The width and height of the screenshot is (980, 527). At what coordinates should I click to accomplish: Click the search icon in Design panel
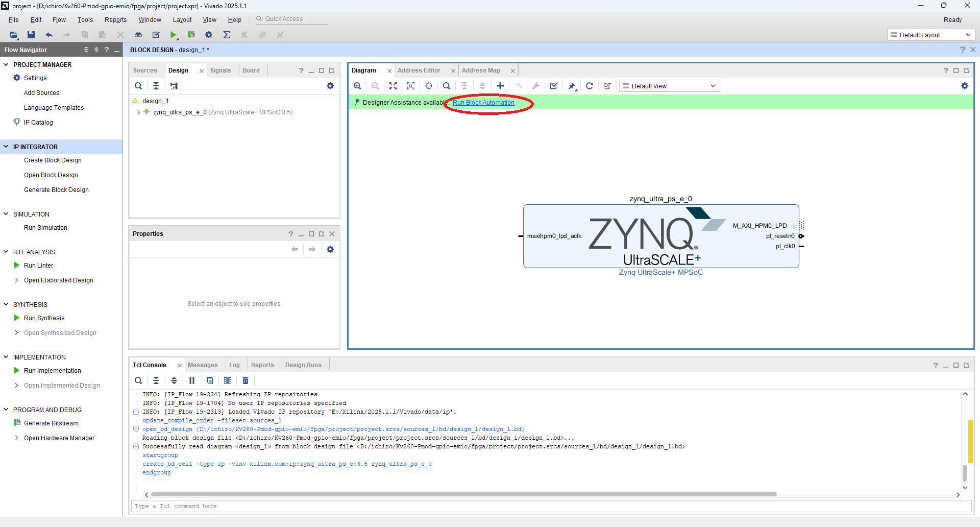(x=138, y=86)
